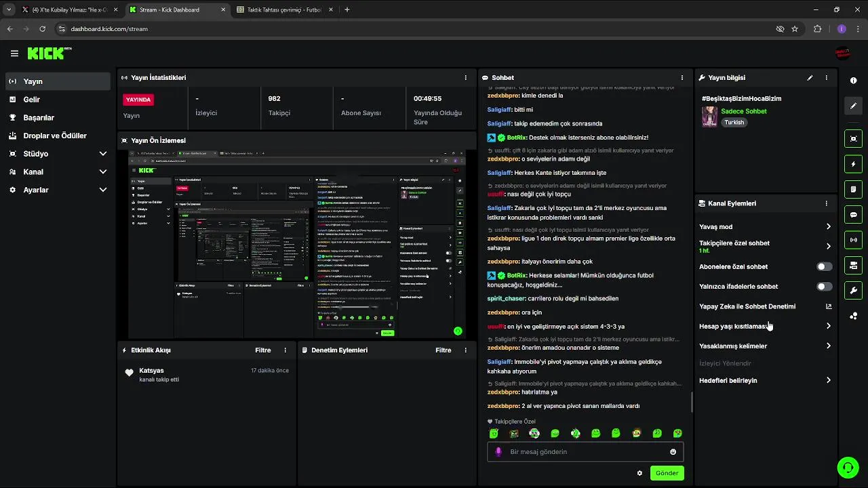Open a new browser tab with the plus button
868x488 pixels.
point(347,9)
